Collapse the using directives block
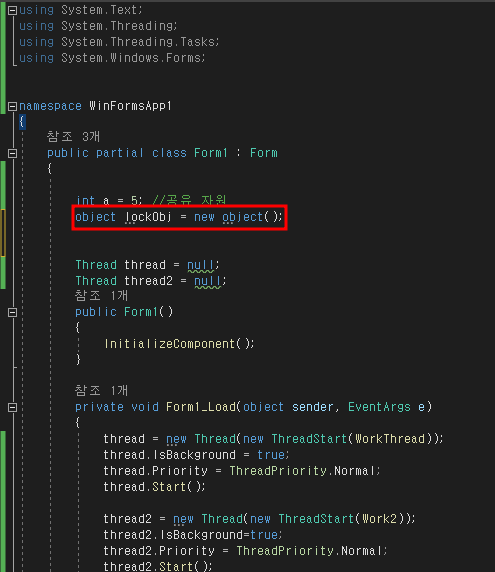Screen dimensions: 495x572 pyautogui.click(x=12, y=10)
